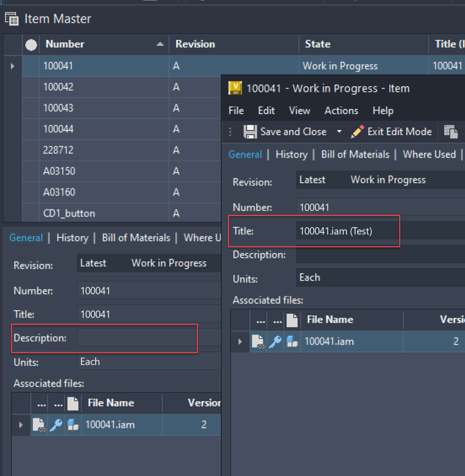
Task: Select the Where Used tab link
Action: 429,154
